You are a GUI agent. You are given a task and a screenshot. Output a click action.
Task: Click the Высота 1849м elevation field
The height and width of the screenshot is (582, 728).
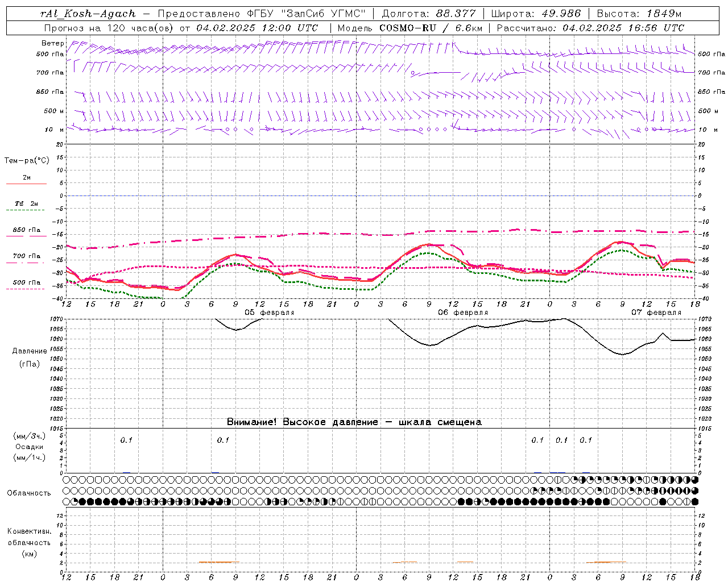[639, 14]
